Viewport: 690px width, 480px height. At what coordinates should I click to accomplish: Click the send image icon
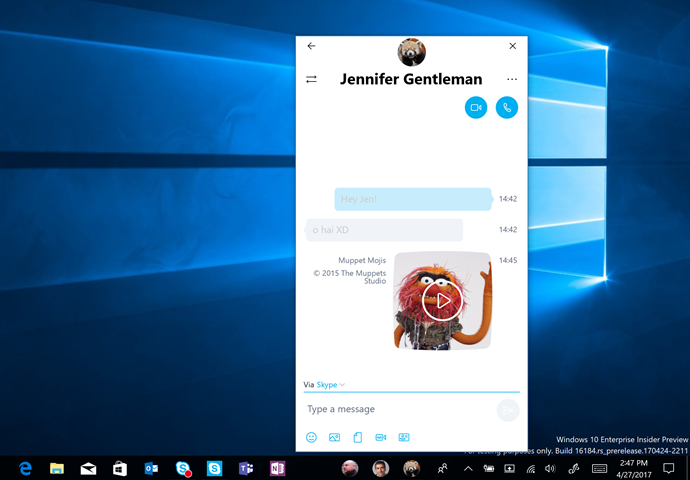click(x=334, y=437)
